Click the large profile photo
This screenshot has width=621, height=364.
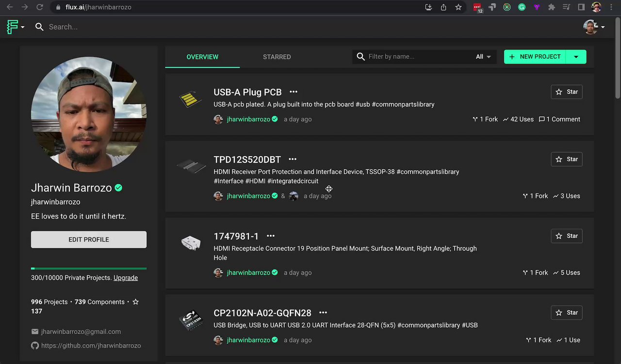[x=89, y=114]
